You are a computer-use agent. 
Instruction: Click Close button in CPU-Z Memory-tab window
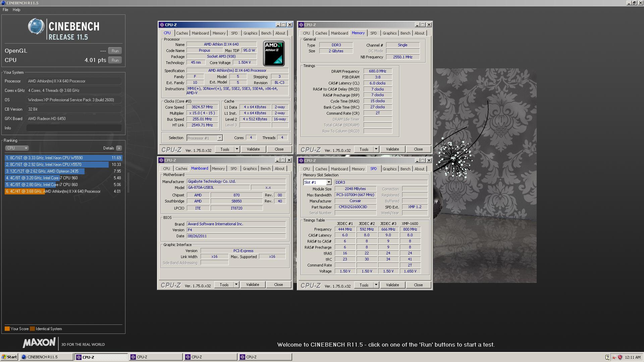[418, 149]
